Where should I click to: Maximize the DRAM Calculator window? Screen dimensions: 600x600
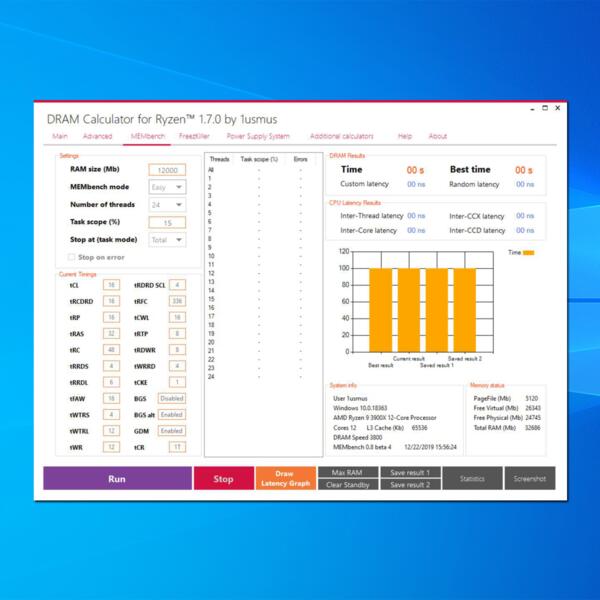coord(545,108)
